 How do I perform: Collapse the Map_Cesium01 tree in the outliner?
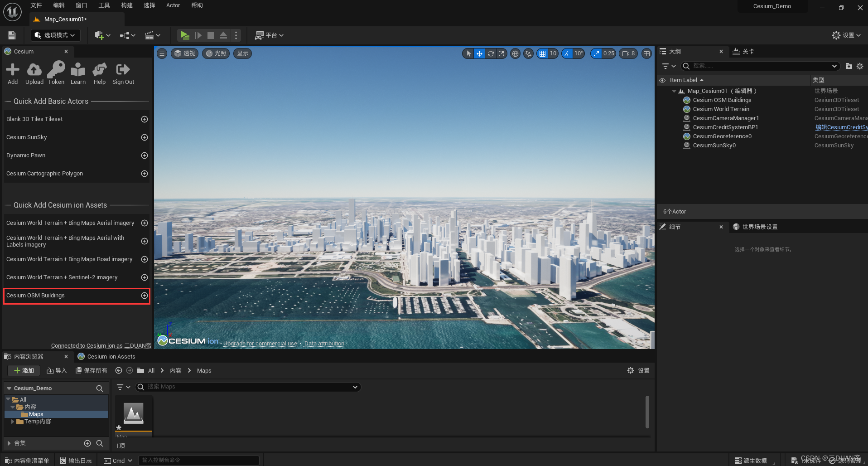tap(674, 91)
